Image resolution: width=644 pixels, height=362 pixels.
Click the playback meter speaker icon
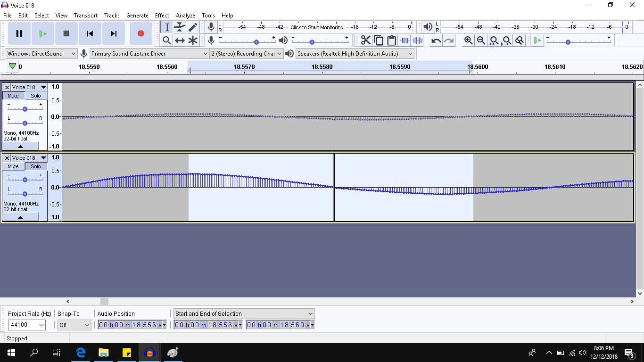click(428, 27)
